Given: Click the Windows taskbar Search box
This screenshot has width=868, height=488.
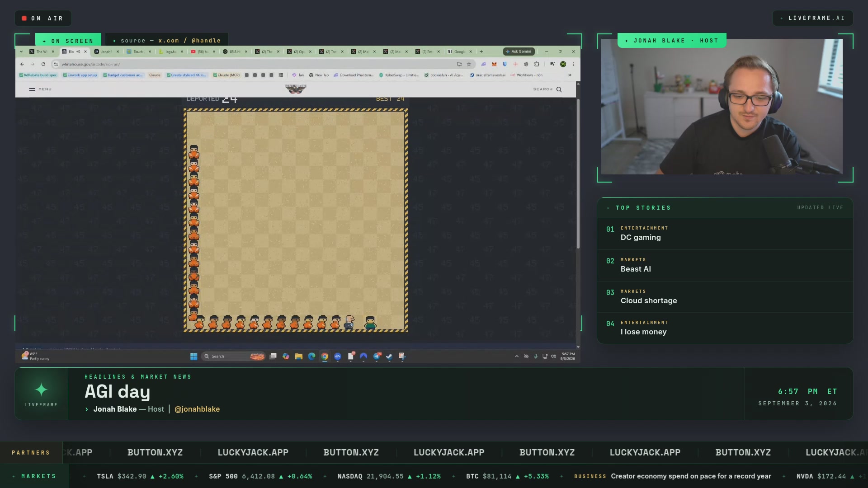Looking at the screenshot, I should click(233, 356).
